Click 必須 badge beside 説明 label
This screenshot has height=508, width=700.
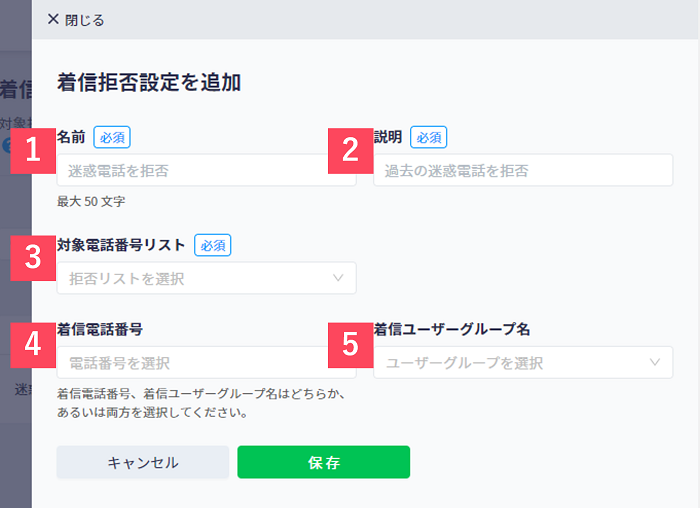429,137
